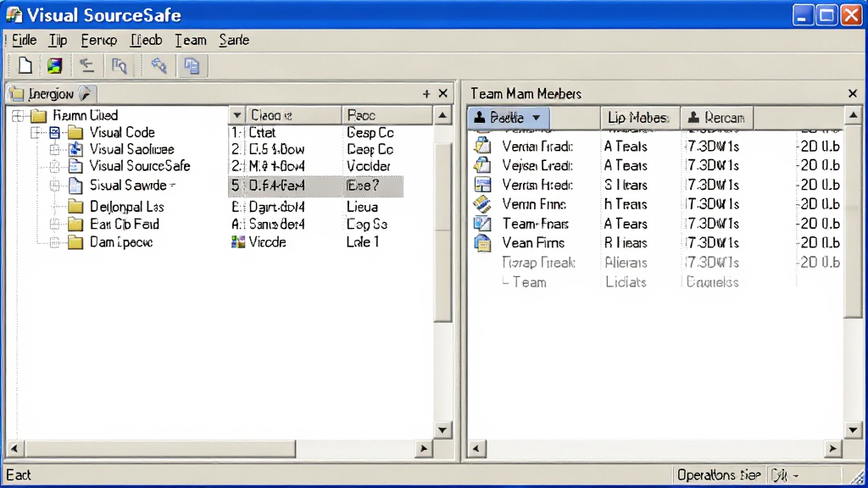Screen dimensions: 868x488
Task: Click the Vicode colored squares icon
Action: [238, 241]
